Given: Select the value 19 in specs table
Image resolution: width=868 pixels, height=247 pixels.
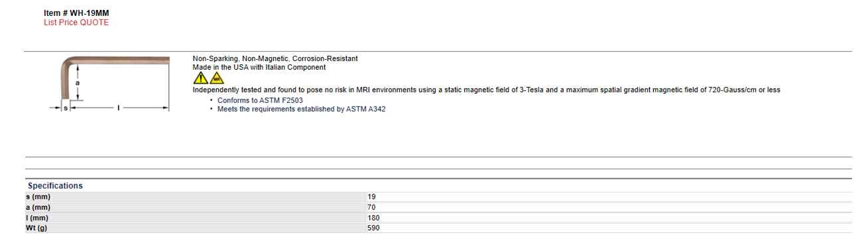Looking at the screenshot, I should tap(371, 197).
